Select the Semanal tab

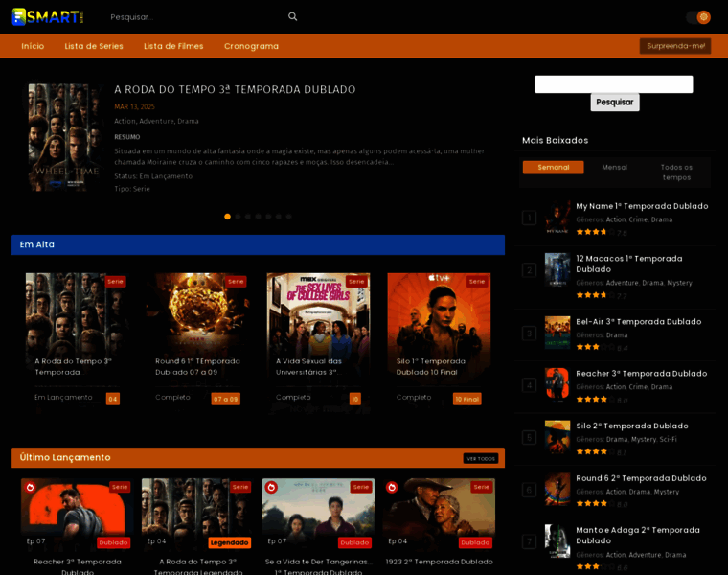coord(553,167)
